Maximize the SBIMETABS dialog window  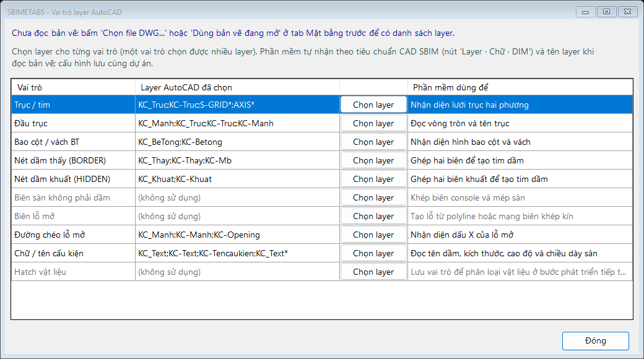coord(607,12)
